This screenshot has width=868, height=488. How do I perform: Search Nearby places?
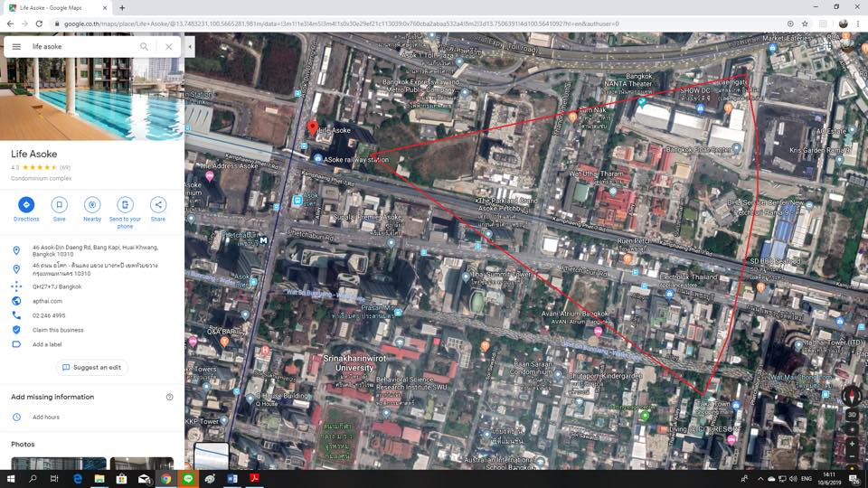pyautogui.click(x=92, y=209)
